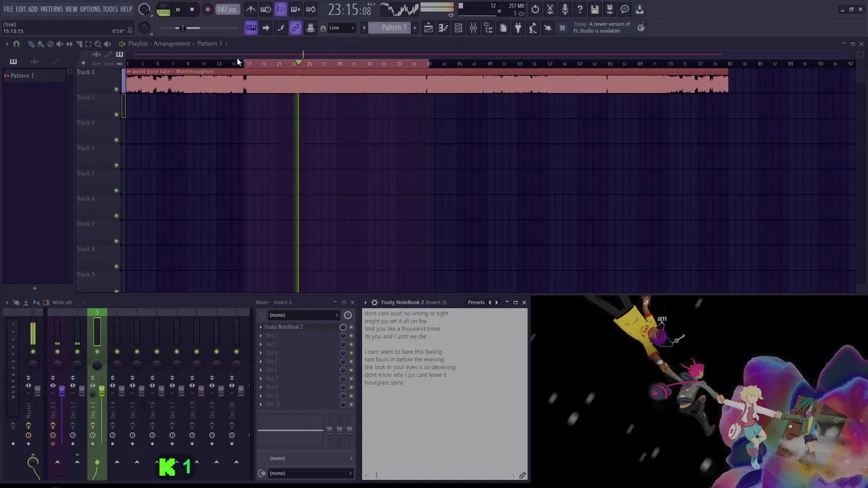The height and width of the screenshot is (488, 868).
Task: Select next NoteBook preset arrow
Action: 496,302
